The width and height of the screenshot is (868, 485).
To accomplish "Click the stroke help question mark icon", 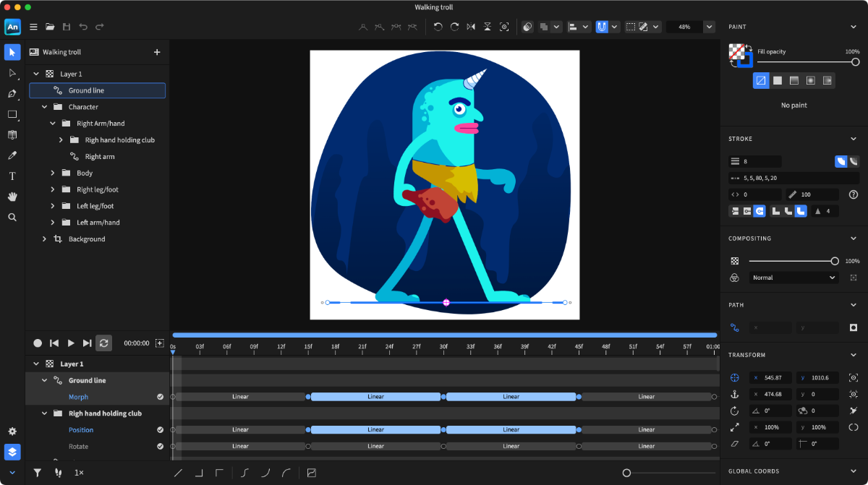I will 854,194.
